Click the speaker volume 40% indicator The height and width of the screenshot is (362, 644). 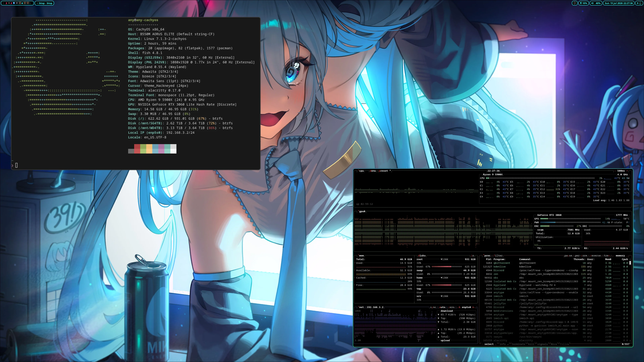click(x=596, y=3)
